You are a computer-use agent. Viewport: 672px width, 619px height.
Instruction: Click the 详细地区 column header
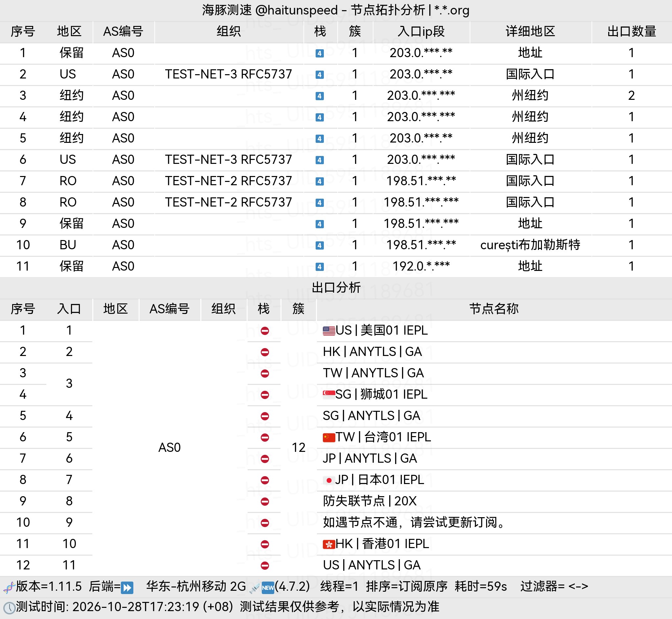tap(530, 32)
